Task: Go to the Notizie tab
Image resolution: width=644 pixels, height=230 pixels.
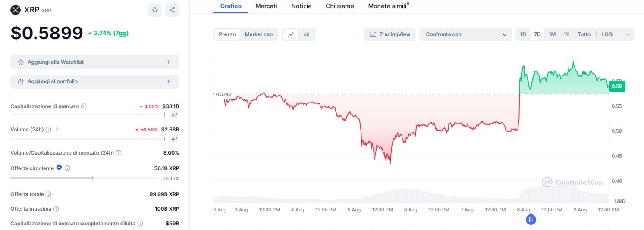Action: point(301,6)
